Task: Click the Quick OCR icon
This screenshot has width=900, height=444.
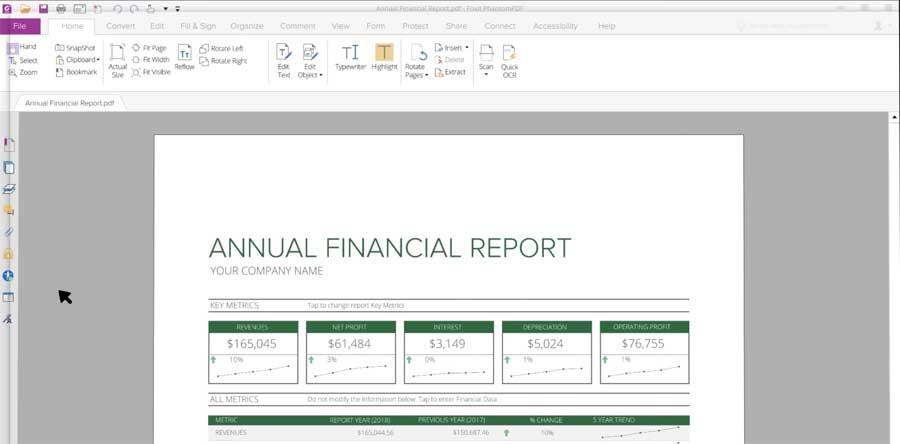Action: coord(509,61)
